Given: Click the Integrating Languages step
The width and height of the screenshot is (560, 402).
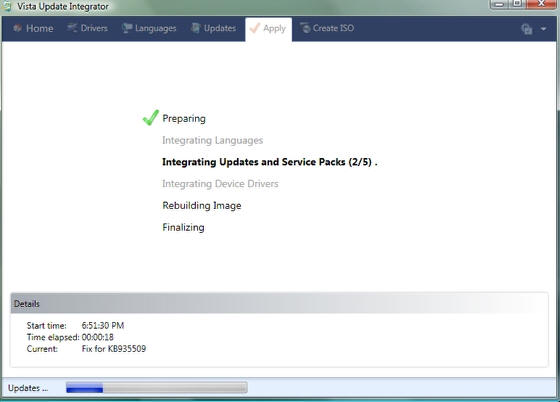Looking at the screenshot, I should click(212, 140).
